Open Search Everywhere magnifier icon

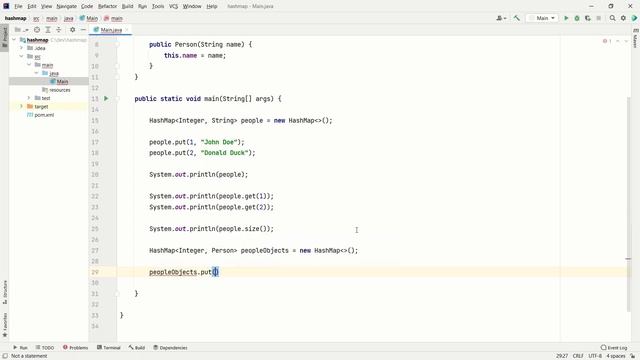click(x=612, y=18)
